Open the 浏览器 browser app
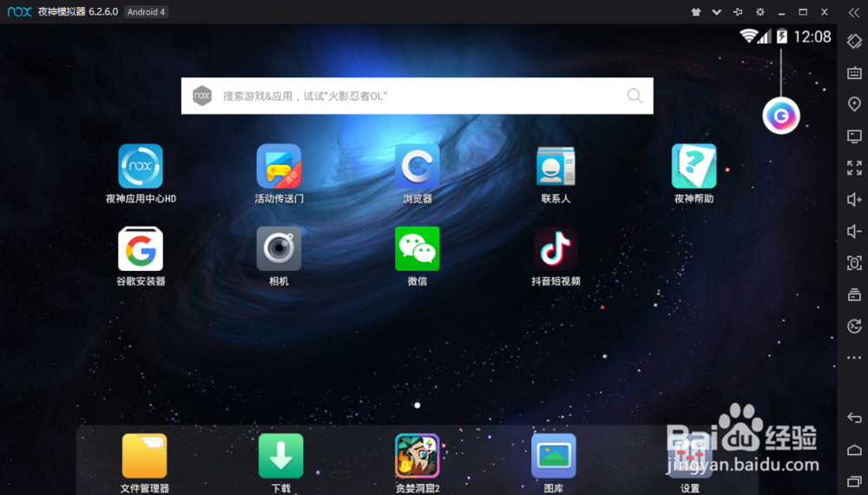Viewport: 868px width, 495px height. [x=418, y=166]
